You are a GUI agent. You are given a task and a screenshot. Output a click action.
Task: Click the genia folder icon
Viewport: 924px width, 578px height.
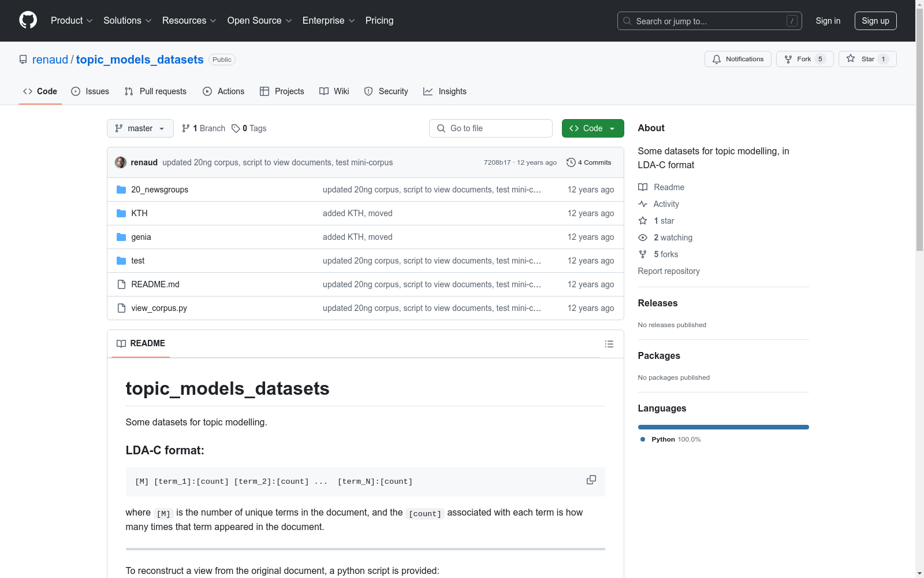pos(121,237)
